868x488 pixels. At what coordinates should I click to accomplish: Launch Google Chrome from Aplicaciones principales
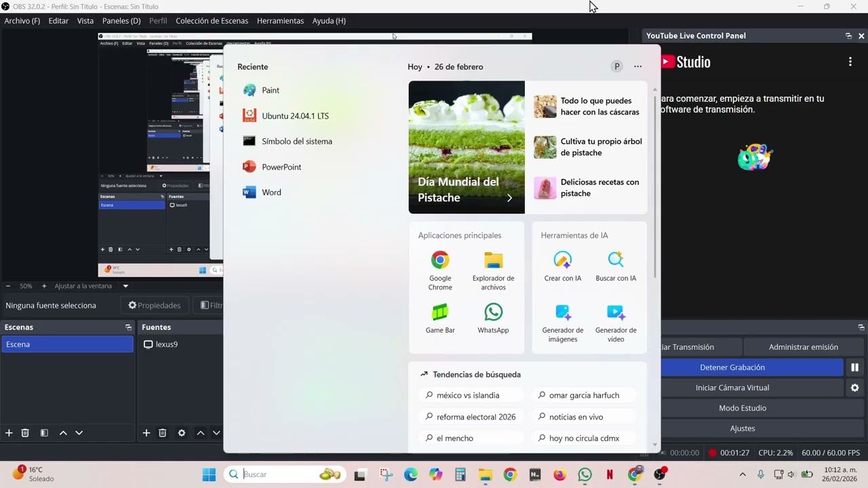point(440,270)
